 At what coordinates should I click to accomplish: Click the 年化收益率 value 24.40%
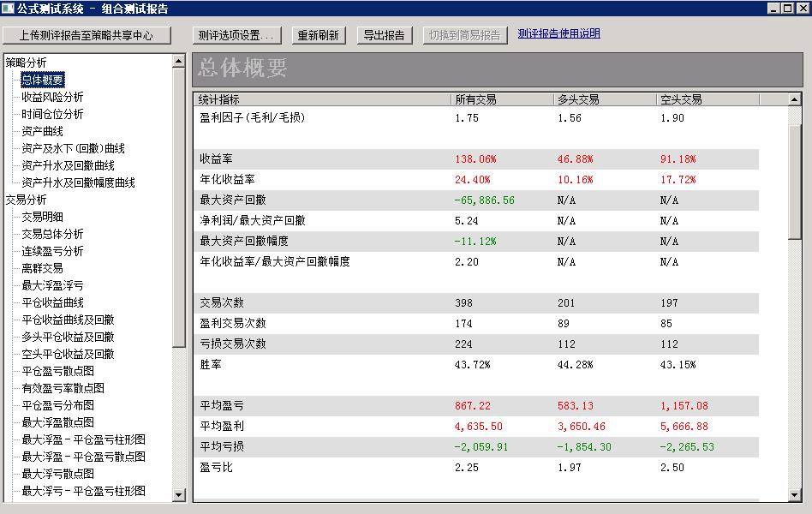click(472, 180)
